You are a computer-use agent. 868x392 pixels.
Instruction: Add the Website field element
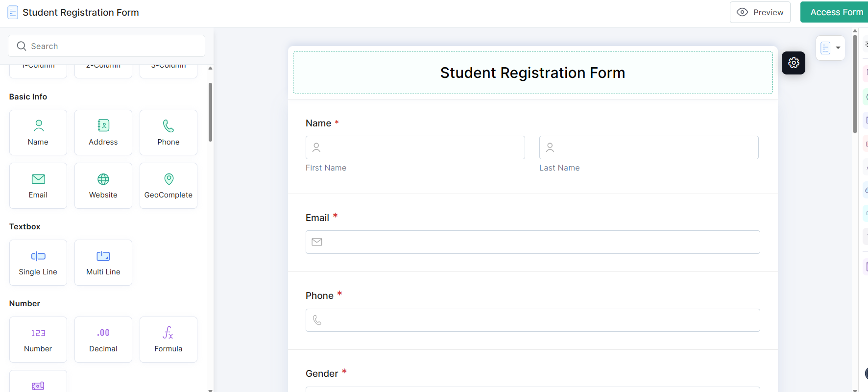[103, 186]
